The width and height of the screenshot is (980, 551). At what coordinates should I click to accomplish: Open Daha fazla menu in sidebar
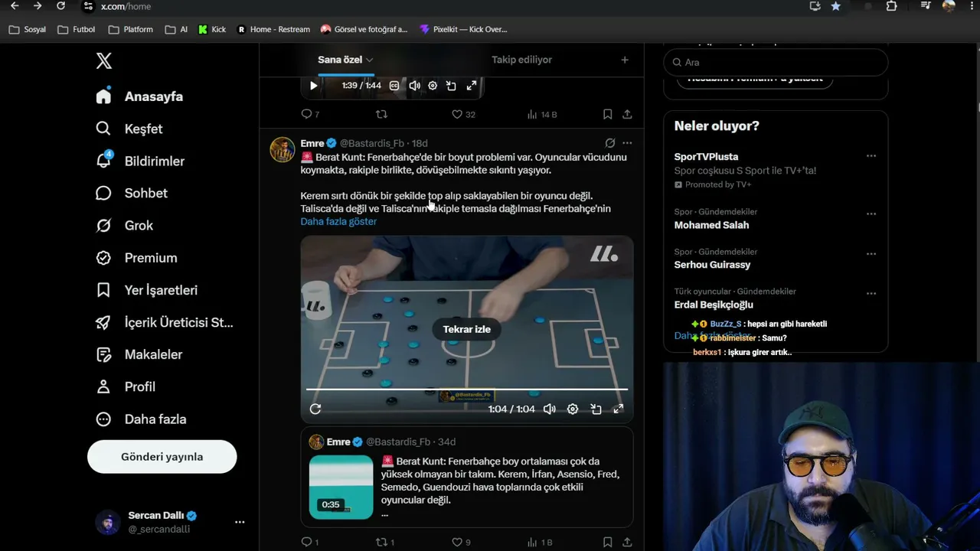point(141,419)
